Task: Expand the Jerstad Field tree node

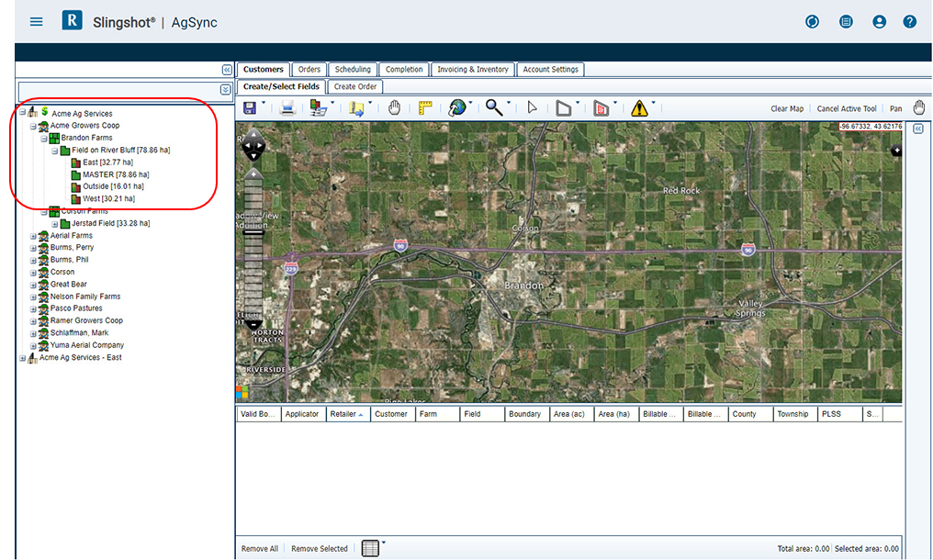Action: (x=55, y=224)
